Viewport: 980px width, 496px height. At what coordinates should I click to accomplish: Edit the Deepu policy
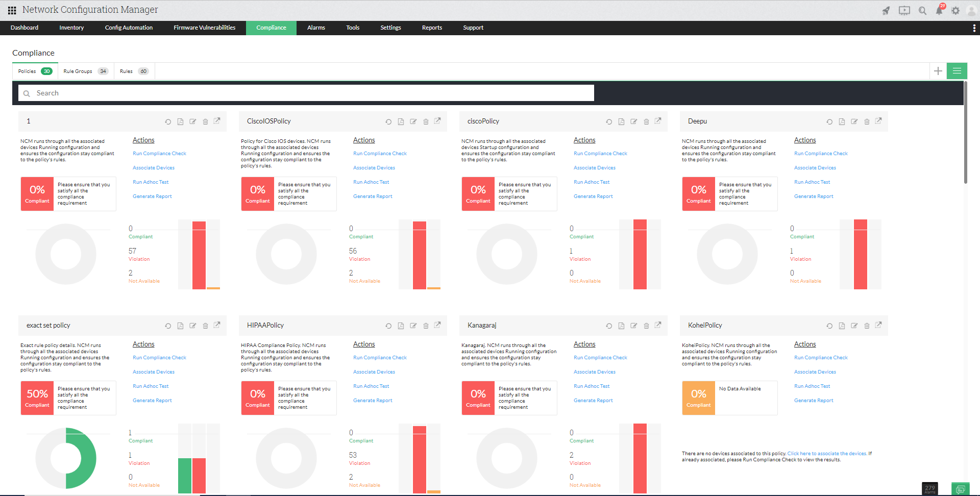click(854, 121)
